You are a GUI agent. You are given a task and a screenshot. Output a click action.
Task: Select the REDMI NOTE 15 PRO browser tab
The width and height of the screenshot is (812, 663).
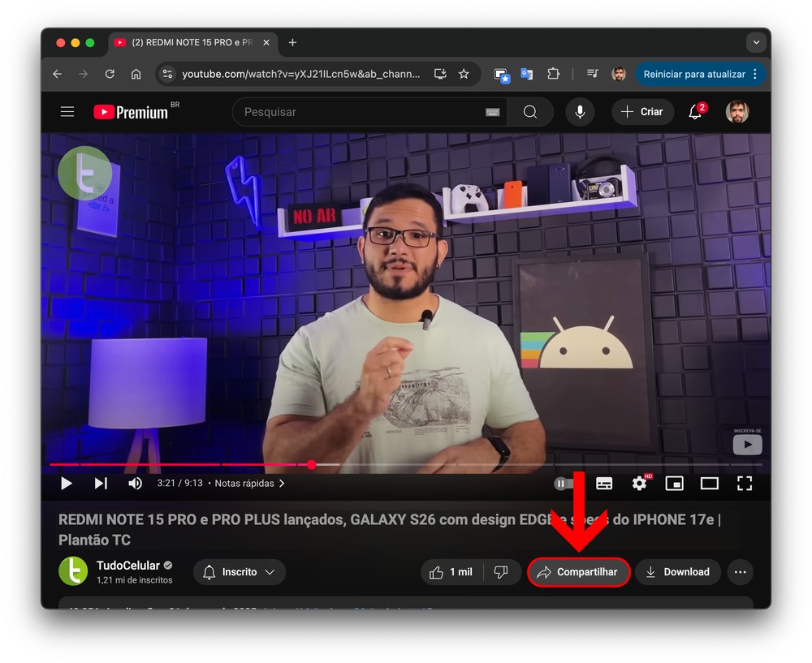point(191,42)
